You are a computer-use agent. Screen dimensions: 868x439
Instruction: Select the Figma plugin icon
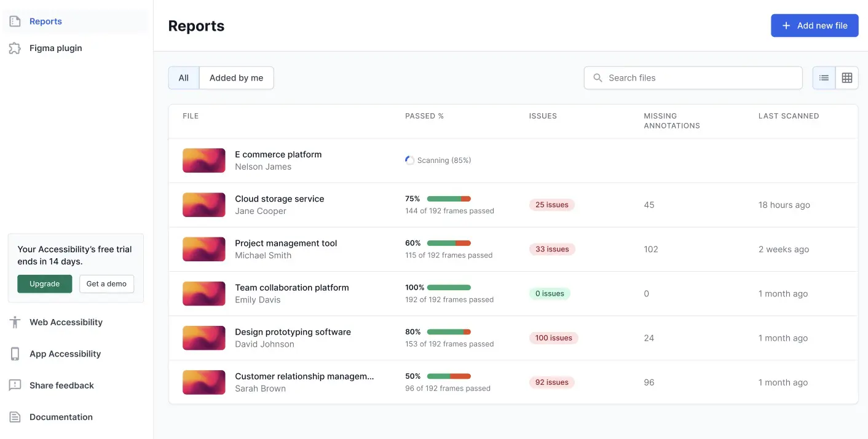click(x=14, y=47)
